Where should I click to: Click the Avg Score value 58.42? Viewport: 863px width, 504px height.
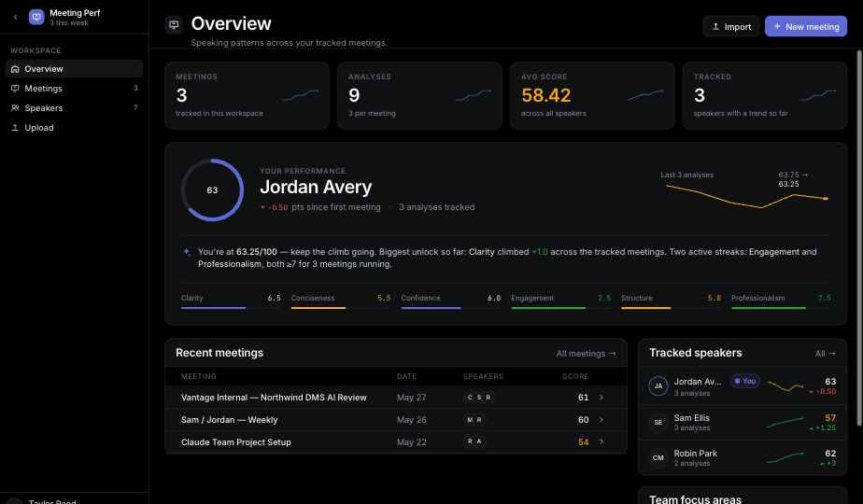546,96
